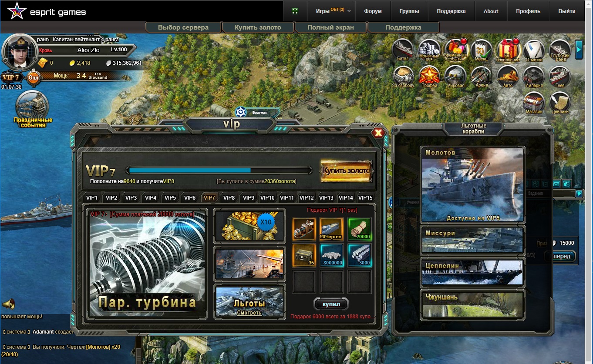The image size is (593, 364).
Task: Click the orange Опл payment icon
Action: [x=34, y=78]
